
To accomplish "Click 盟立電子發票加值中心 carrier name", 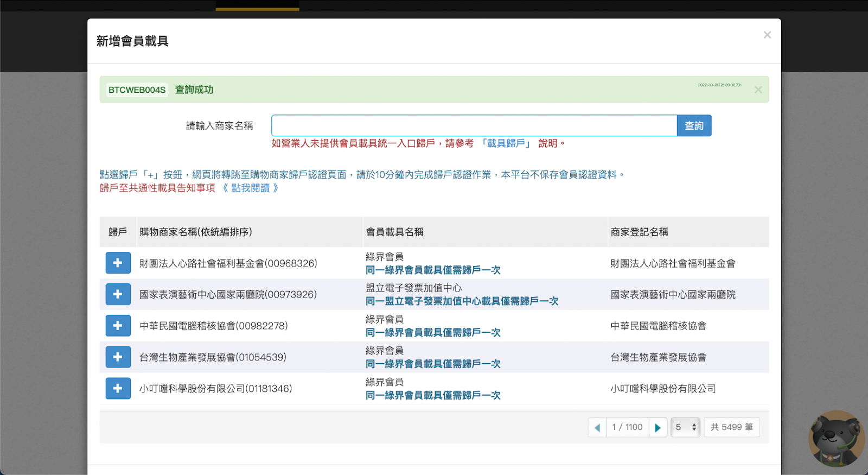I will pos(414,288).
